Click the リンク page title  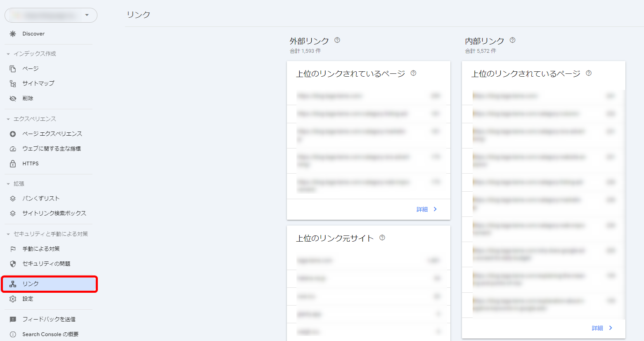139,15
